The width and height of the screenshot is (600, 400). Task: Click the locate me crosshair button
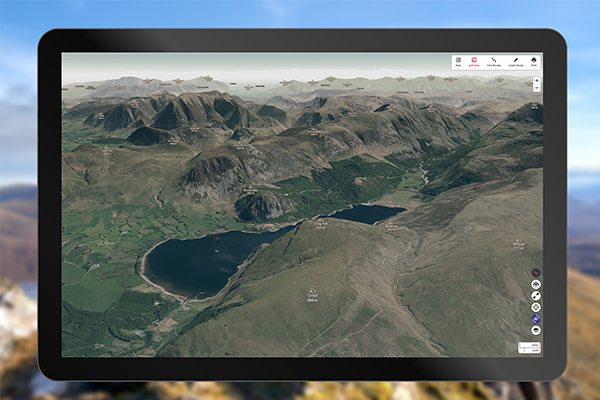(x=536, y=307)
